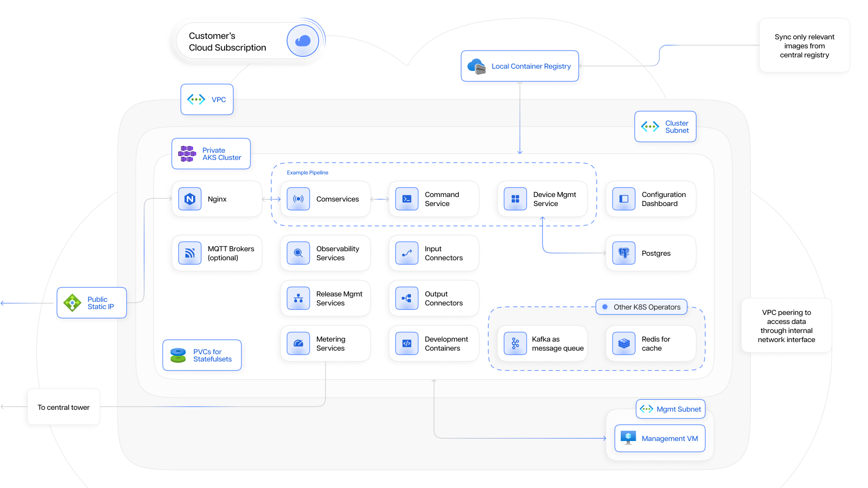
Task: Click the Command Service terminal icon
Action: click(x=407, y=199)
